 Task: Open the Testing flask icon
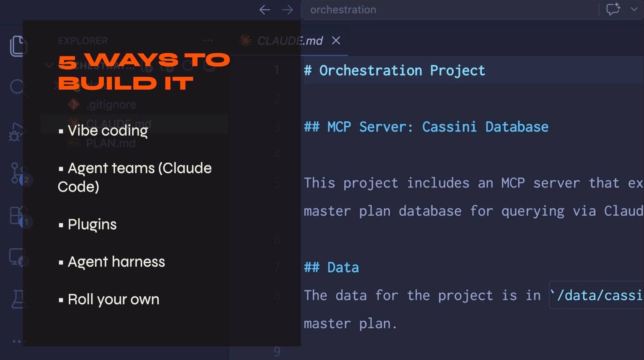coord(19,299)
